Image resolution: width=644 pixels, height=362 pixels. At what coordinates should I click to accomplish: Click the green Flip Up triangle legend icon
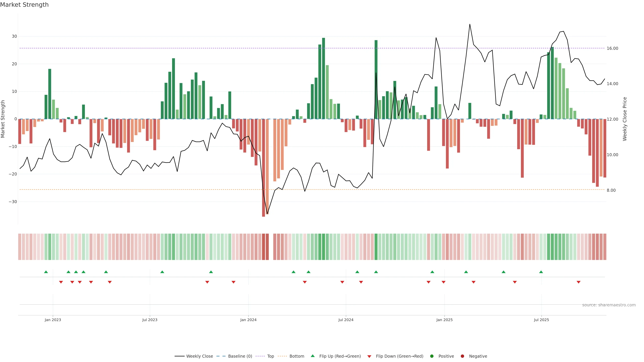click(312, 356)
